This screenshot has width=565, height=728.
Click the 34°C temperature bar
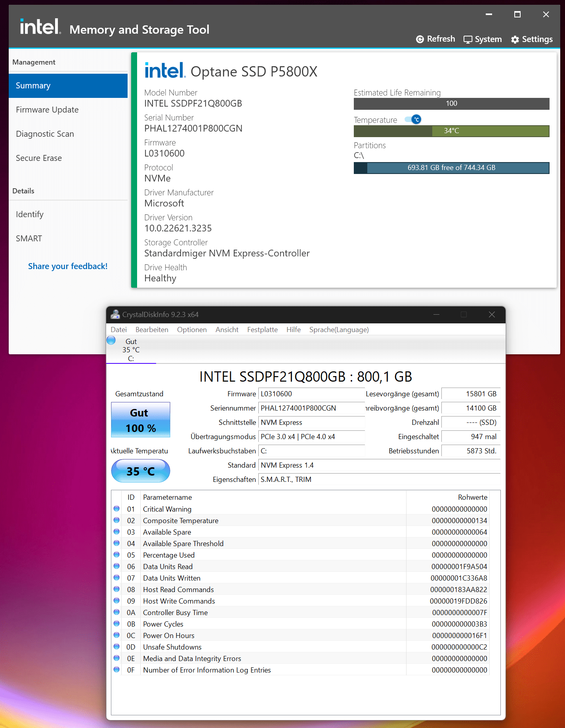coord(452,131)
